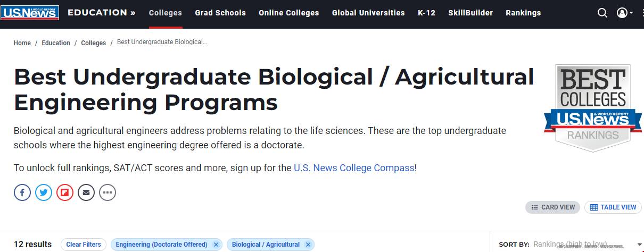
Task: Open the user account profile icon
Action: coord(625,13)
